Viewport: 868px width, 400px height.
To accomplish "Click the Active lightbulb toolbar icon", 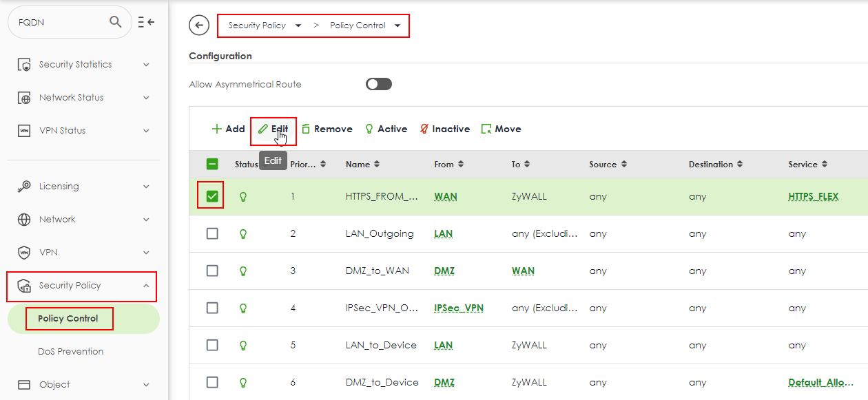I will [x=369, y=129].
